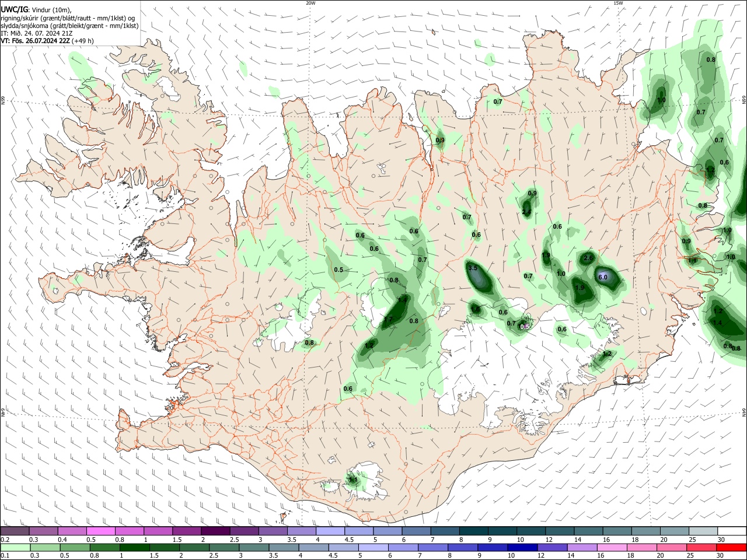Click the 0.4 label in the upper legend row
Screen dimensions: 747x560
pyautogui.click(x=62, y=540)
